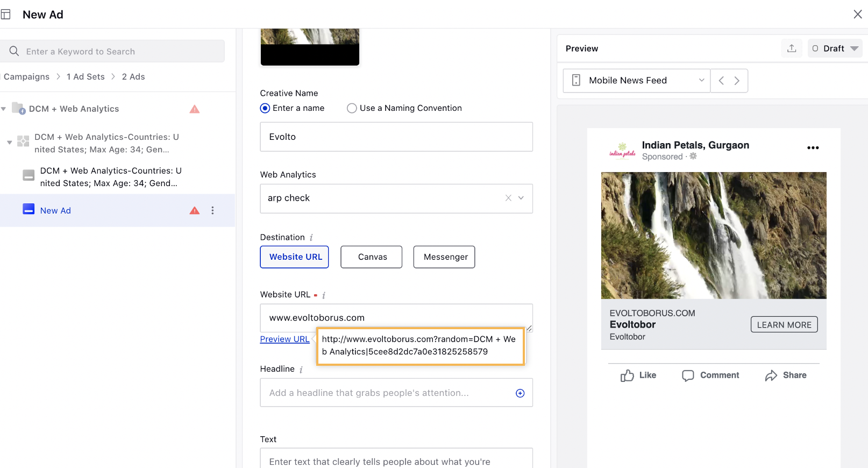Select the ad set ending in Gen...
The image size is (868, 468).
(107, 143)
